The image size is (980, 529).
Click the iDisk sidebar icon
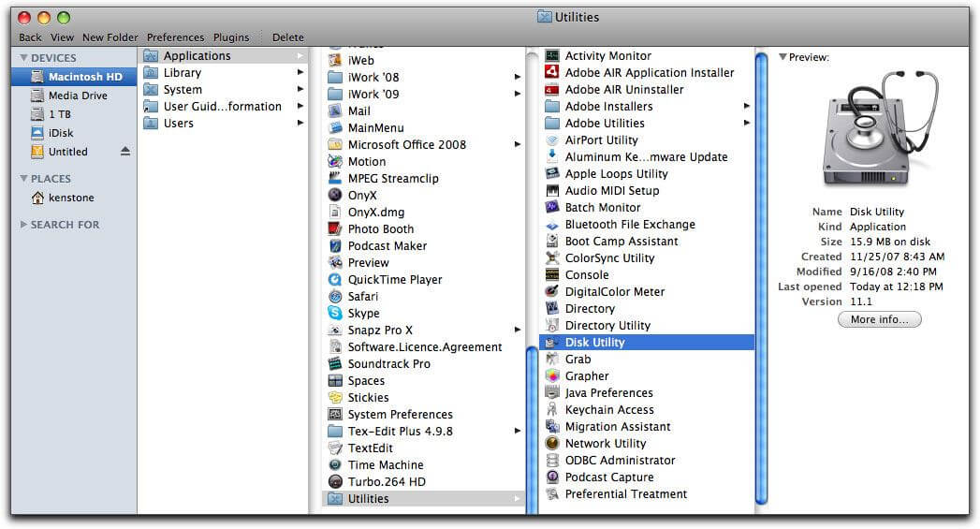tap(37, 133)
